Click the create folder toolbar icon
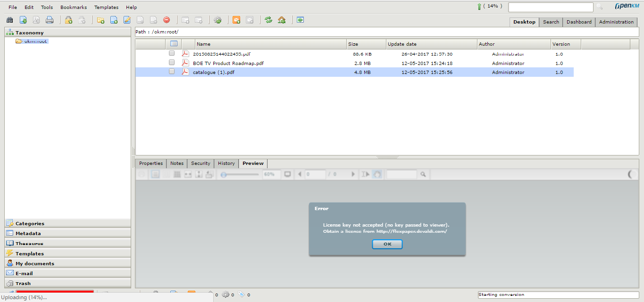Screen dimensions: 644x302 click(x=100, y=20)
